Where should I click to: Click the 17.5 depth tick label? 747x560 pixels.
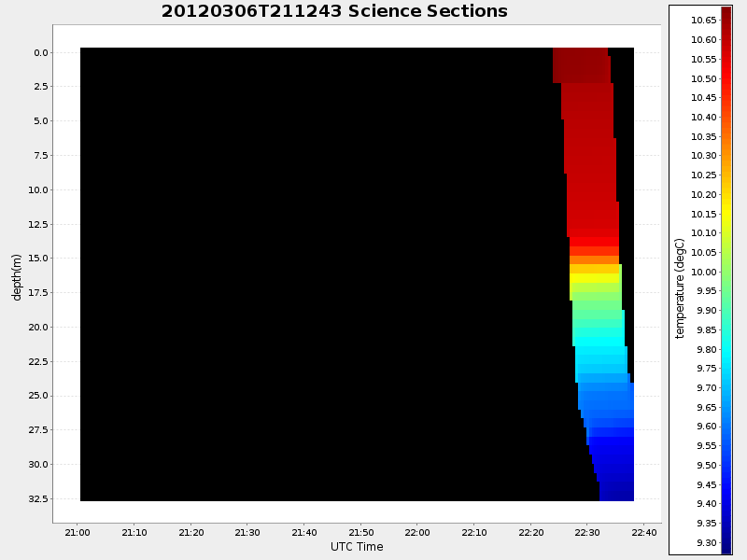coord(38,292)
